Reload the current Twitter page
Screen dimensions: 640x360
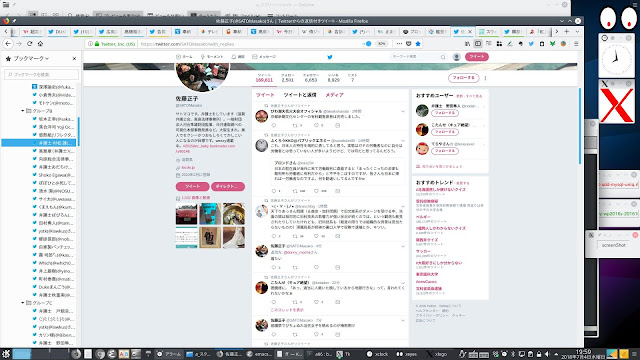(x=29, y=44)
